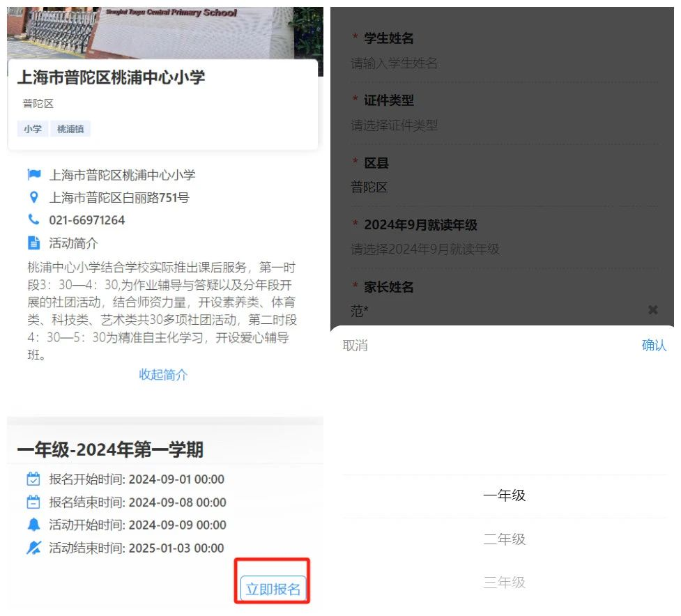Click the flag icon beside school name
This screenshot has height=616, width=681.
[x=33, y=175]
